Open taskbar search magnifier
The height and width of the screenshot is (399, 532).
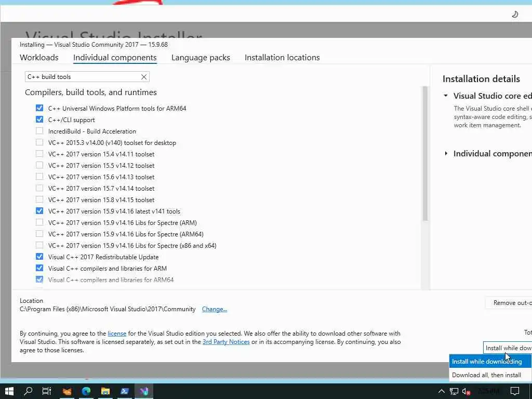(x=28, y=391)
